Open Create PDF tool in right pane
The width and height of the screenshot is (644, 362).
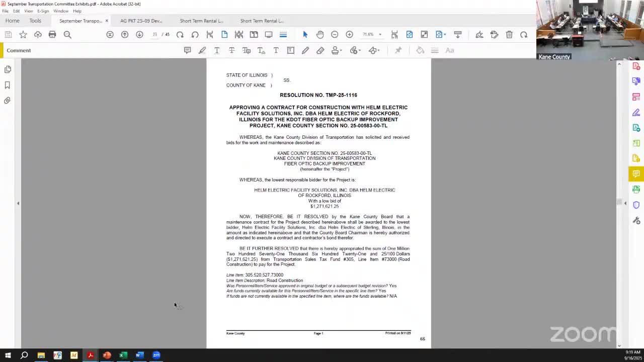click(x=636, y=66)
